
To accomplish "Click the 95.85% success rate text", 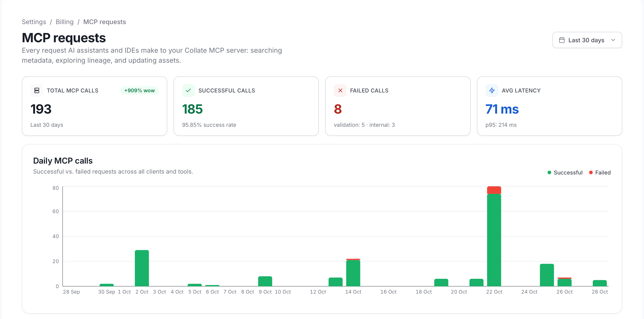I will [209, 125].
